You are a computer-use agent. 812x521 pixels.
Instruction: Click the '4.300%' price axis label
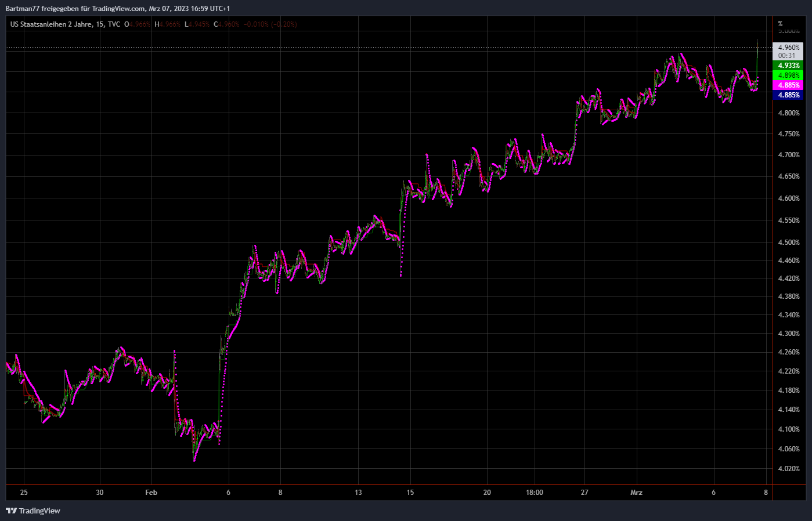[789, 334]
